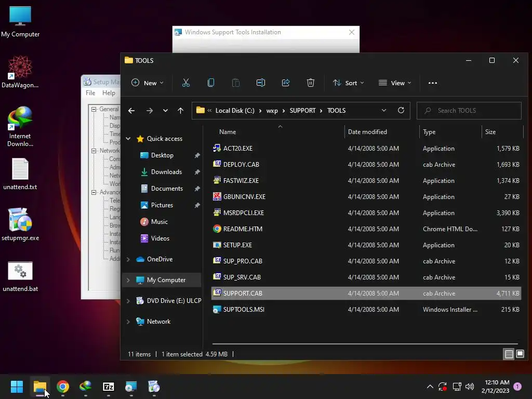The height and width of the screenshot is (399, 532).
Task: Open Windows Start menu
Action: click(17, 387)
